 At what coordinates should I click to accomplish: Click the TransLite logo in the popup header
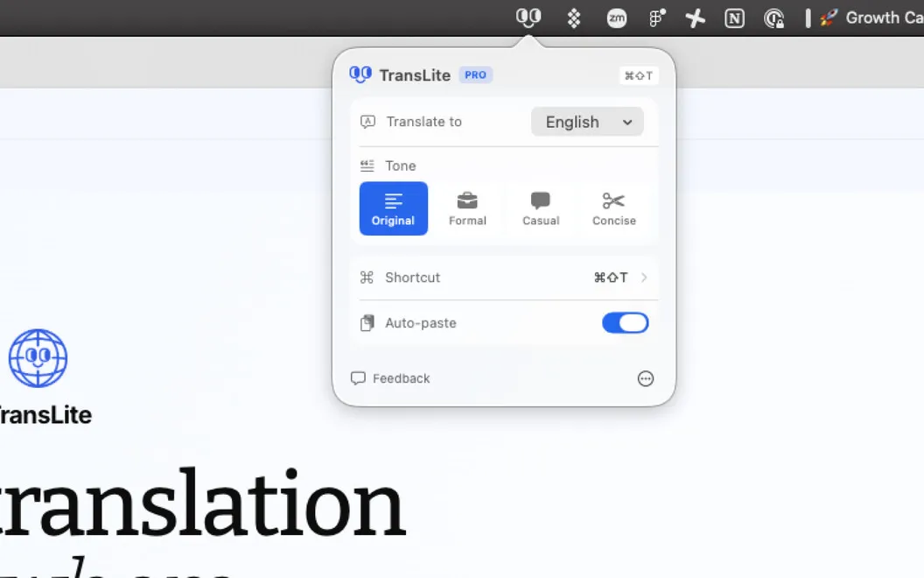360,75
